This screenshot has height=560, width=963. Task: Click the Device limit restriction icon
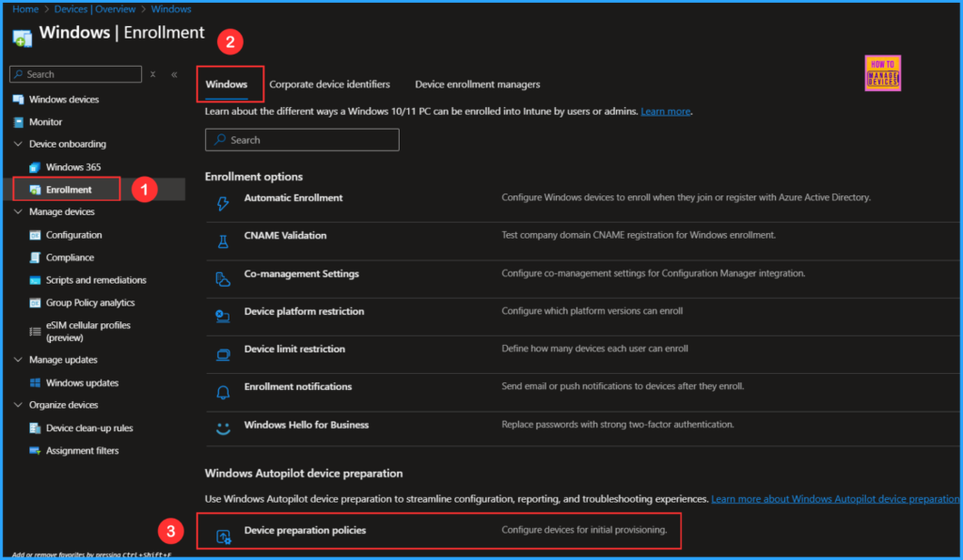223,354
